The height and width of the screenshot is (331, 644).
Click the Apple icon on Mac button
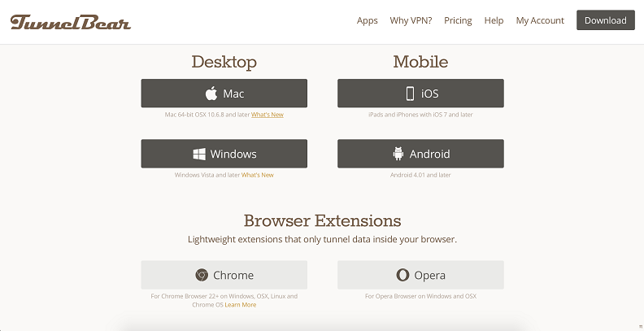click(x=211, y=94)
